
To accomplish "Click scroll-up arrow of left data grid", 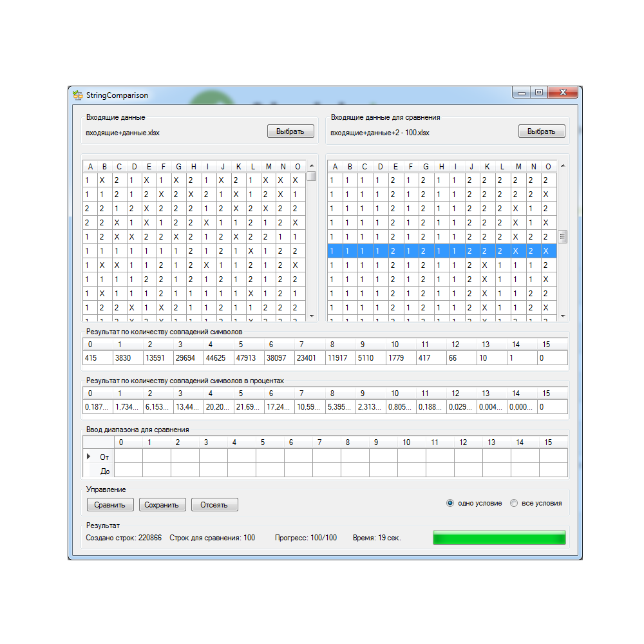I will pyautogui.click(x=312, y=166).
